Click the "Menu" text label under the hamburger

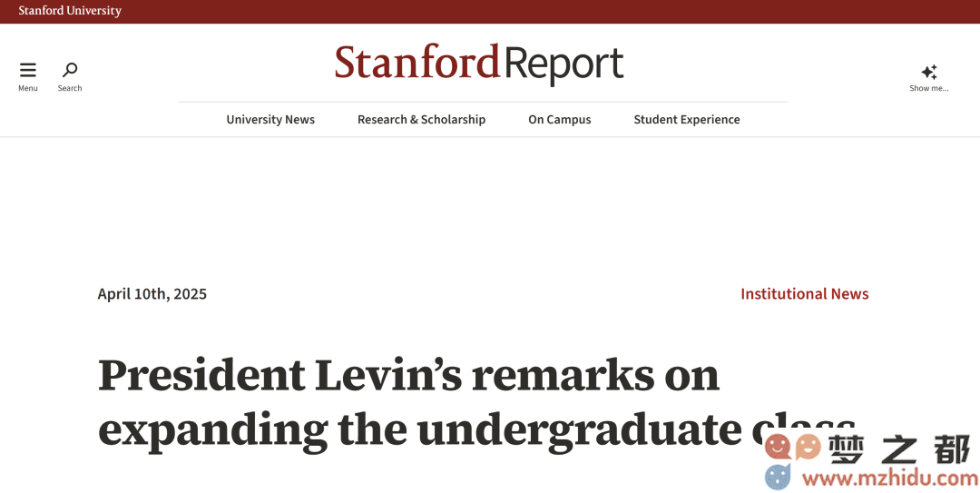tap(27, 88)
